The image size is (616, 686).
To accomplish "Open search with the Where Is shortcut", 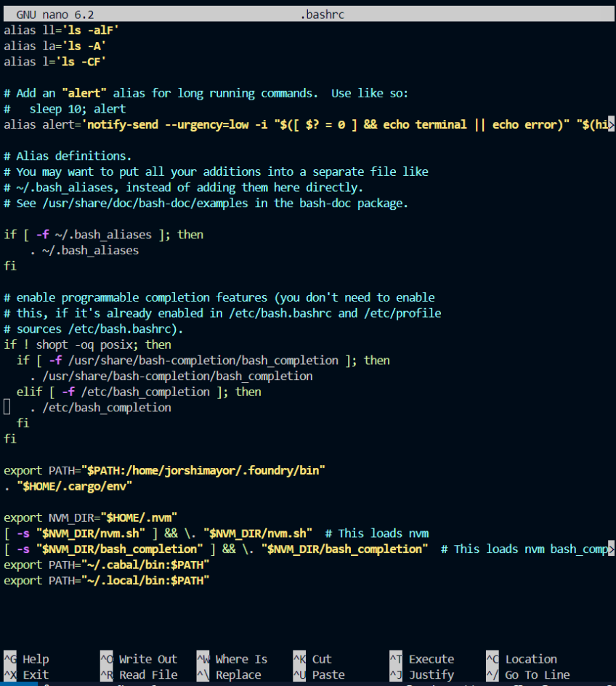I will tap(240, 658).
